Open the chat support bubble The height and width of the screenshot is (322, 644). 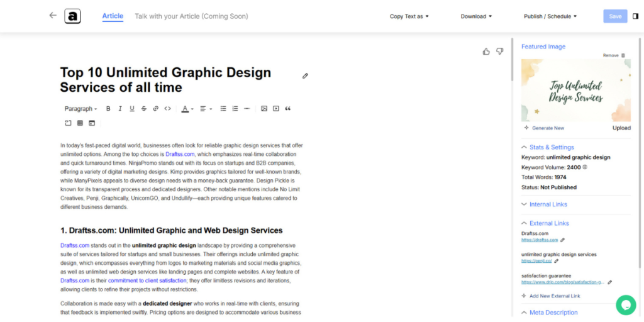tap(626, 305)
